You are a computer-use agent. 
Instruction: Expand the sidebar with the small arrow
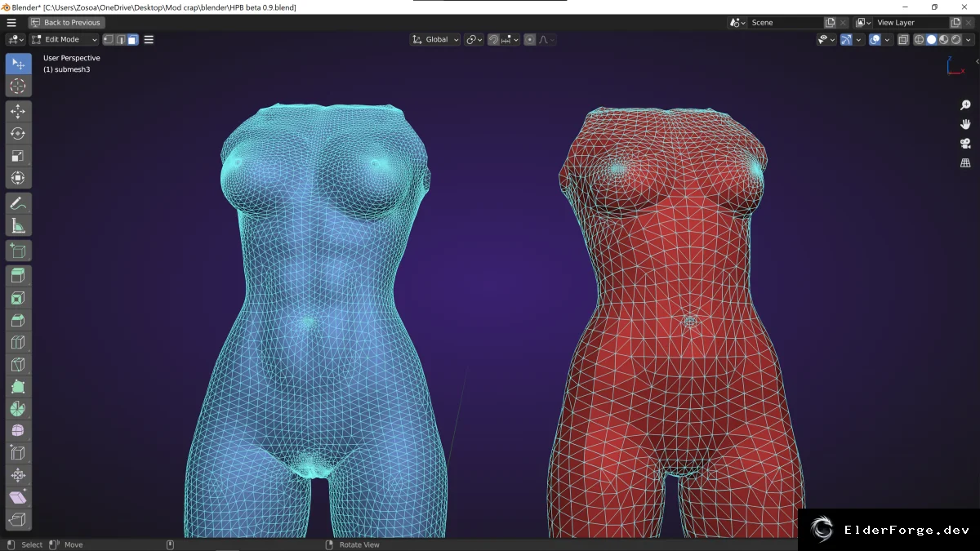tap(976, 61)
